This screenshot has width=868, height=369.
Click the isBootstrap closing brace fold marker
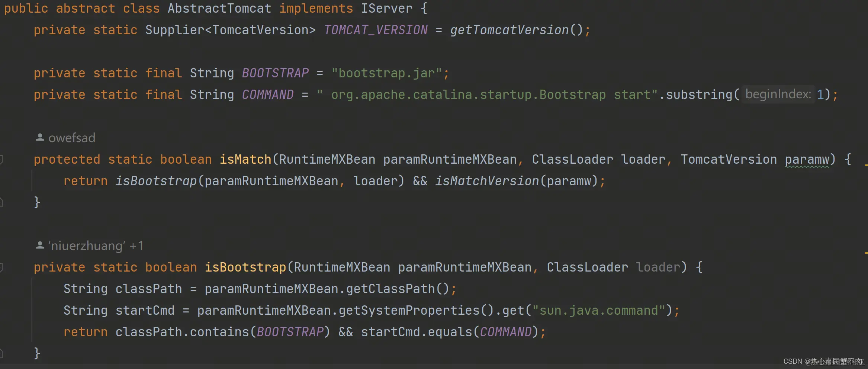click(1, 353)
